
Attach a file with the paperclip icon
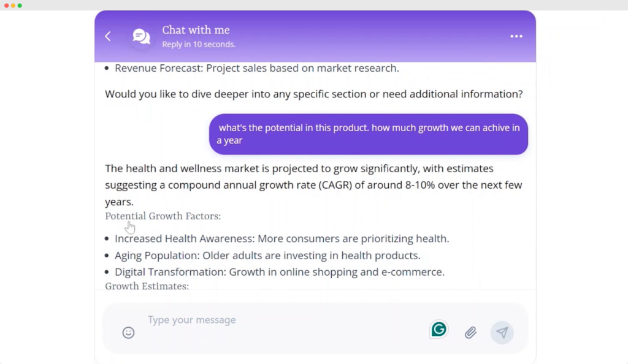470,333
